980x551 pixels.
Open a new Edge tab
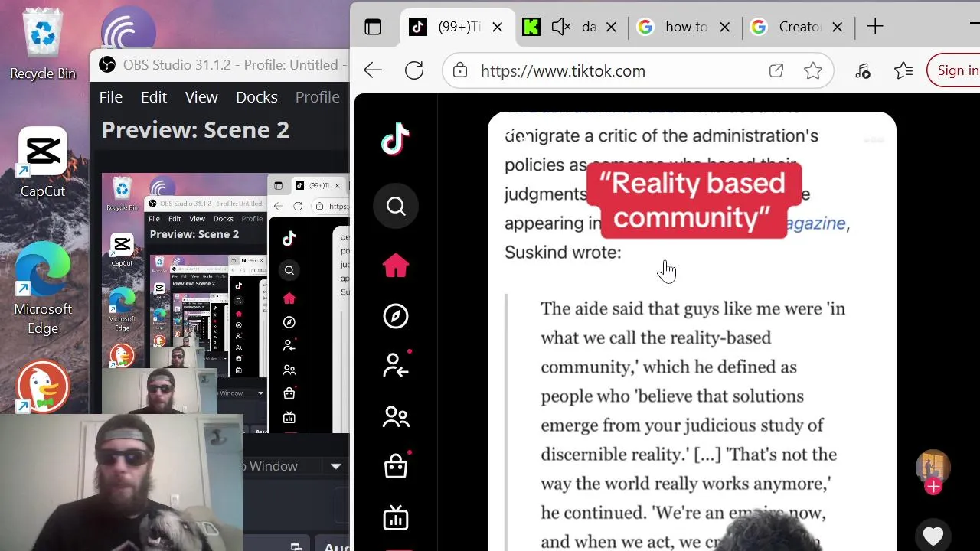tap(875, 27)
